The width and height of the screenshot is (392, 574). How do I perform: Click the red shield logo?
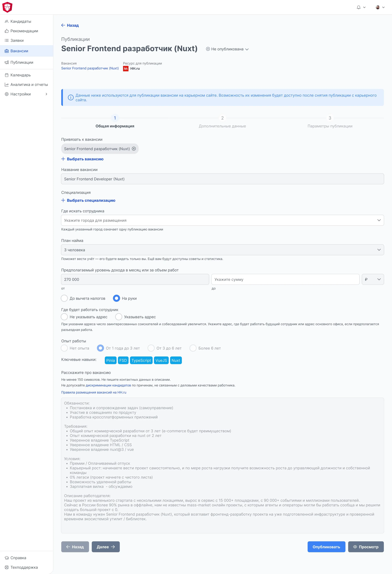(x=7, y=7)
